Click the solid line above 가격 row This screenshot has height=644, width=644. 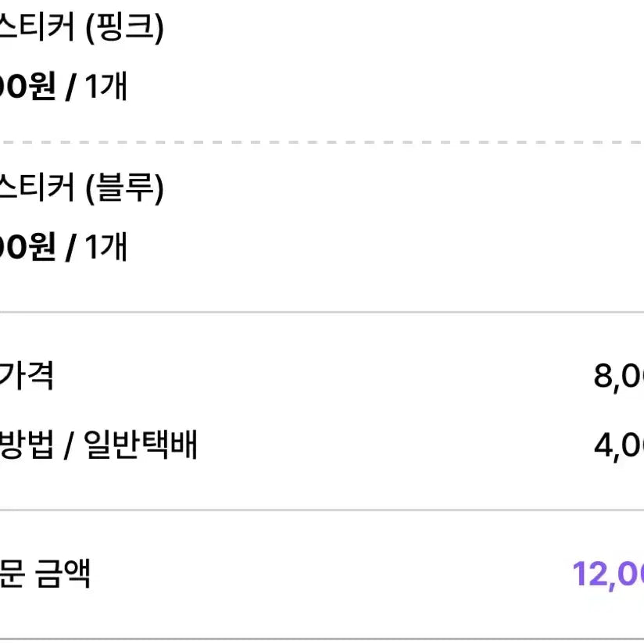click(x=322, y=312)
